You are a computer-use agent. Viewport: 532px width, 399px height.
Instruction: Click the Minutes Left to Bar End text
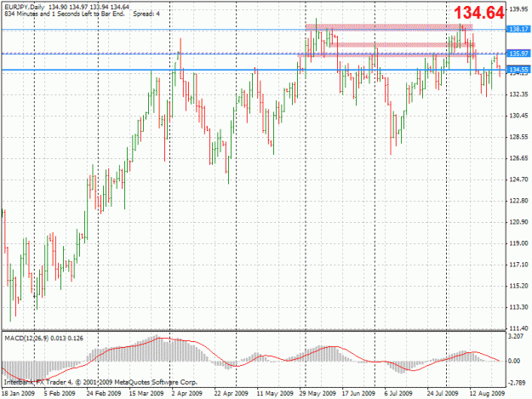[65, 14]
